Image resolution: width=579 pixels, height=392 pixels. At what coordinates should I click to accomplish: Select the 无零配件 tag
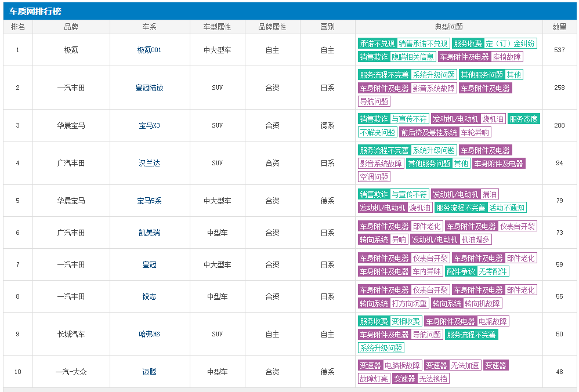pos(493,271)
